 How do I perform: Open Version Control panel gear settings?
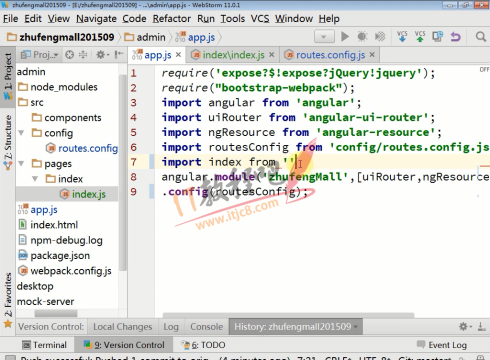(465, 326)
